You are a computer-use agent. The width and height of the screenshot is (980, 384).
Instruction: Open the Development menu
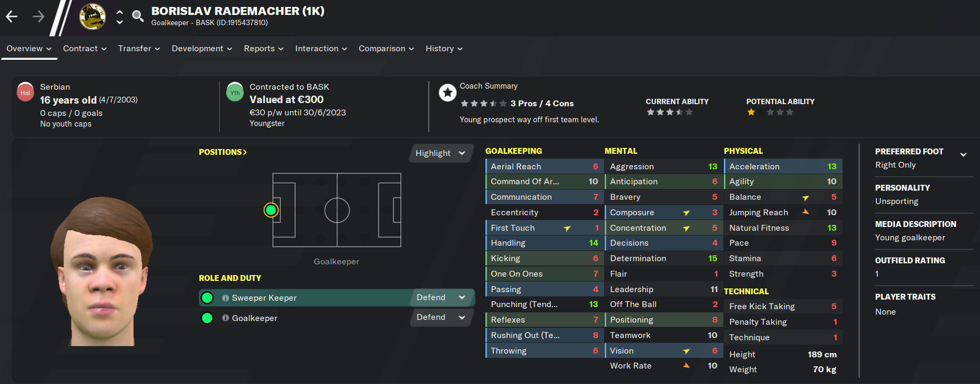(202, 49)
